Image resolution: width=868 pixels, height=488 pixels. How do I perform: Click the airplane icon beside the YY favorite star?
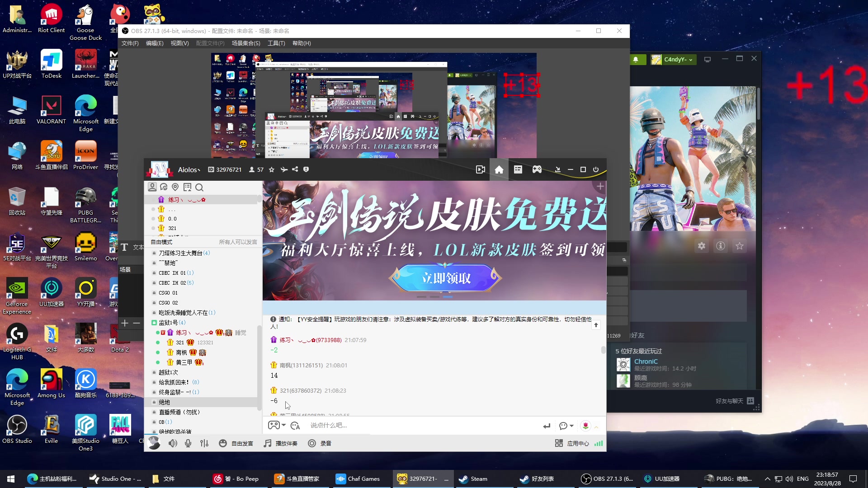click(x=284, y=169)
